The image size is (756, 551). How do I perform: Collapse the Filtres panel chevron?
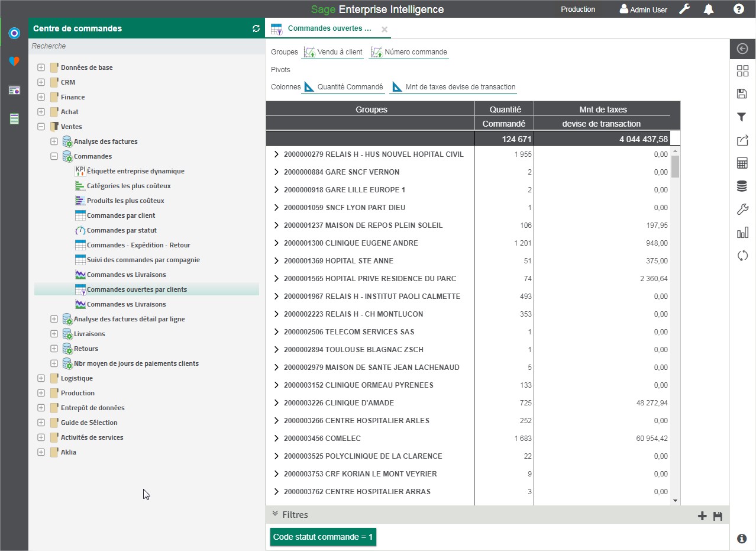(274, 514)
